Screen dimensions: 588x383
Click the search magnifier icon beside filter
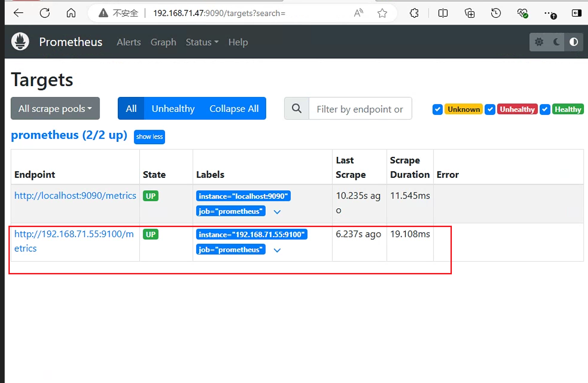(297, 109)
